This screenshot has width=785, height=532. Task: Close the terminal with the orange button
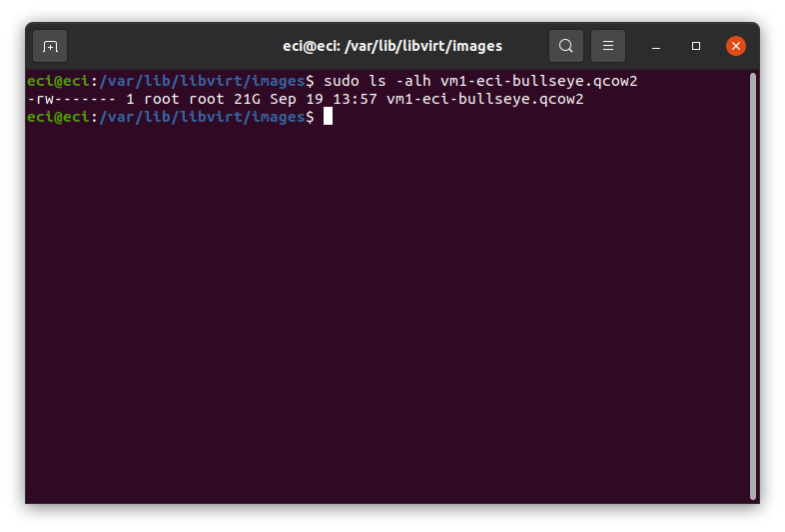pos(736,46)
